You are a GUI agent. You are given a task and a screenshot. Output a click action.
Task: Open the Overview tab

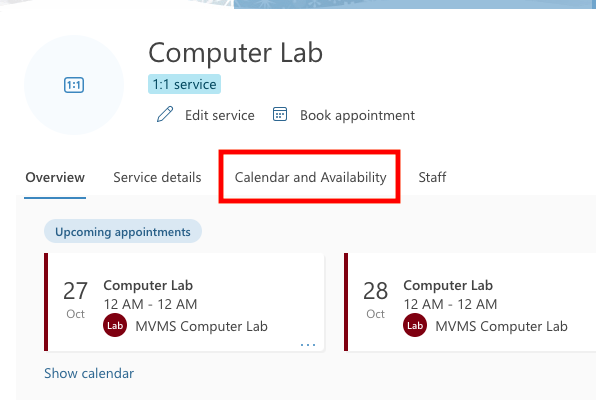coord(55,177)
